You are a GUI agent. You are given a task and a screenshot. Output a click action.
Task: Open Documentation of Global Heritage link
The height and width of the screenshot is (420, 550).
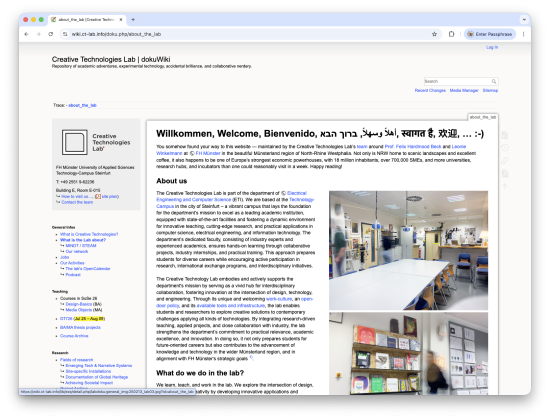pos(97,377)
